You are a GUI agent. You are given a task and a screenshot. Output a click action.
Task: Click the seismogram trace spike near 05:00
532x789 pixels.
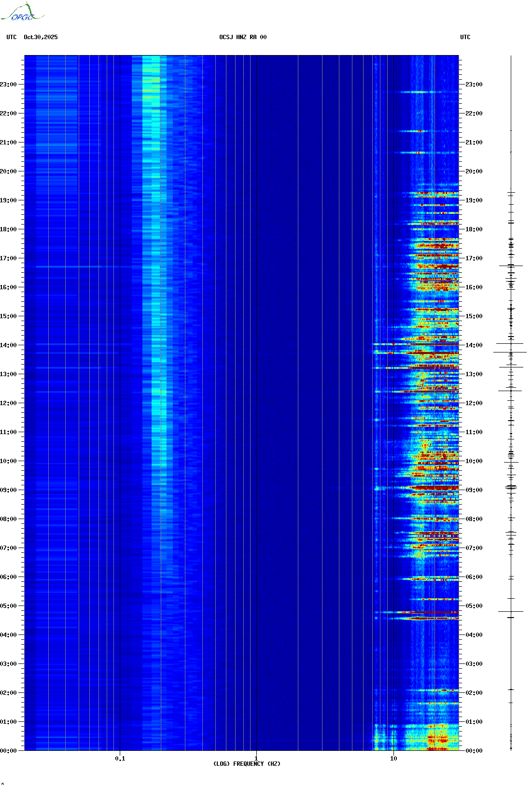(x=511, y=612)
